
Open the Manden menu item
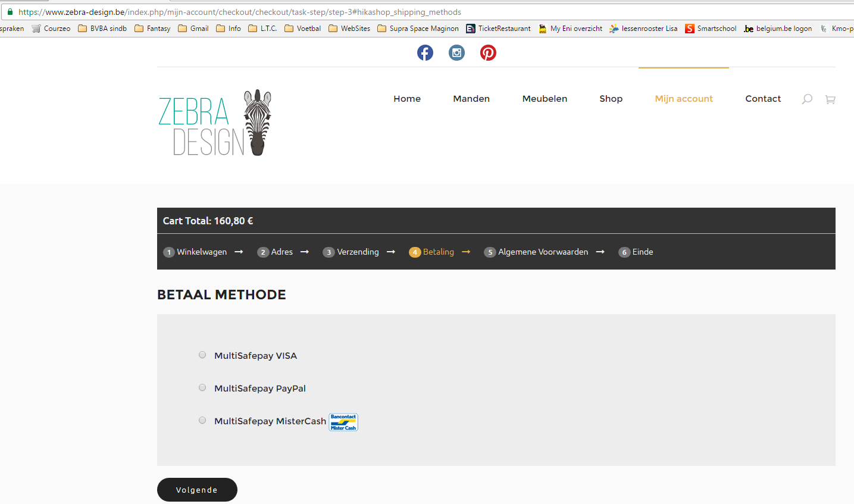click(x=471, y=99)
